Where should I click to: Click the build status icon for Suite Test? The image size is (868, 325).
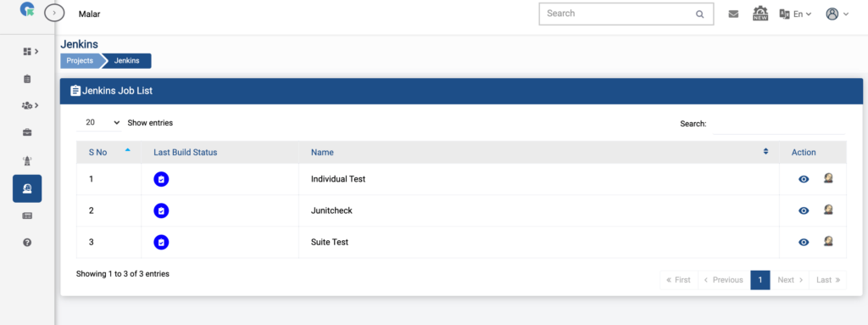tap(161, 243)
